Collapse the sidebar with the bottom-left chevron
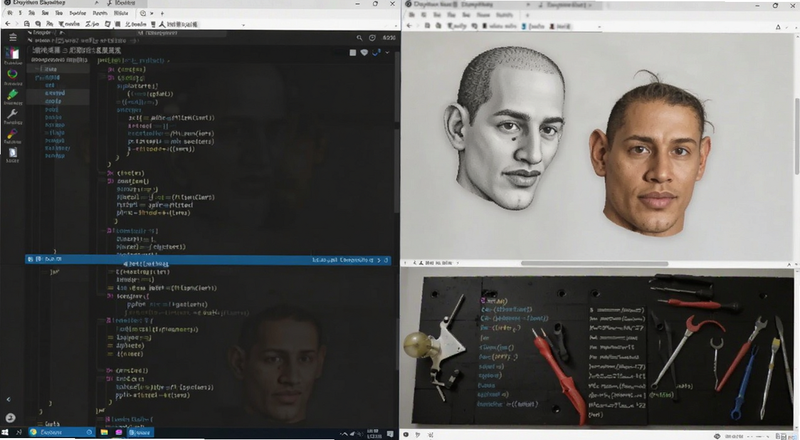 pyautogui.click(x=9, y=399)
